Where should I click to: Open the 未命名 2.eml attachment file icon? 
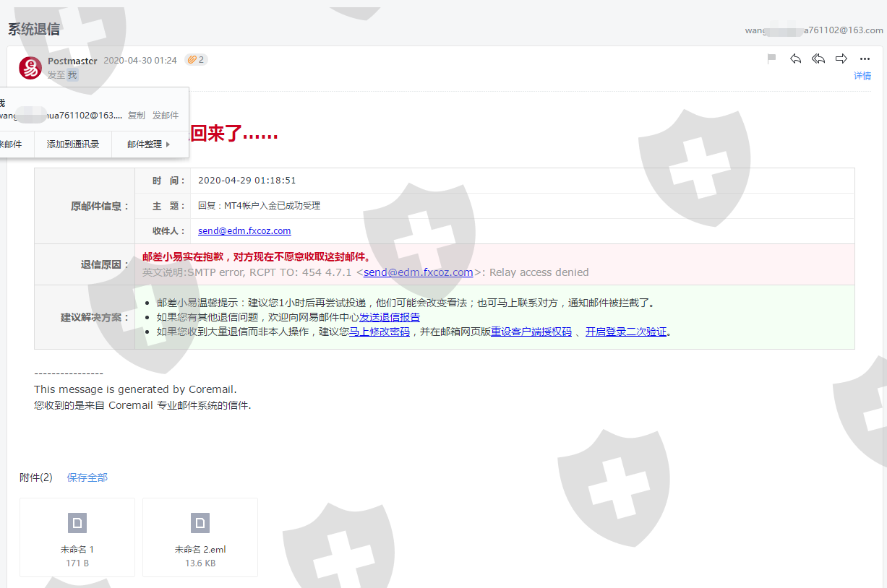(x=200, y=523)
